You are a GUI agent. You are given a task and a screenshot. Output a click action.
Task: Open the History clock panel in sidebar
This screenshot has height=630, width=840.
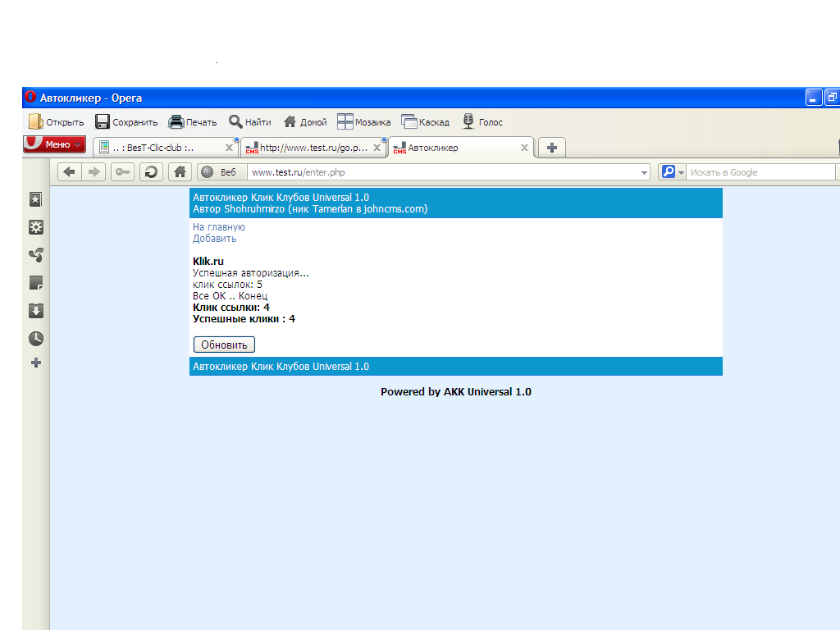tap(36, 339)
